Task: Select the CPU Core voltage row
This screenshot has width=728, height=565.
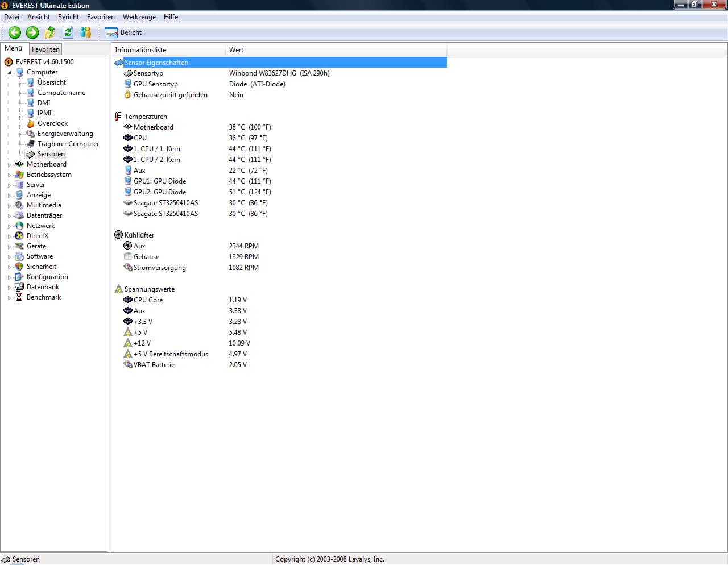Action: click(x=280, y=300)
